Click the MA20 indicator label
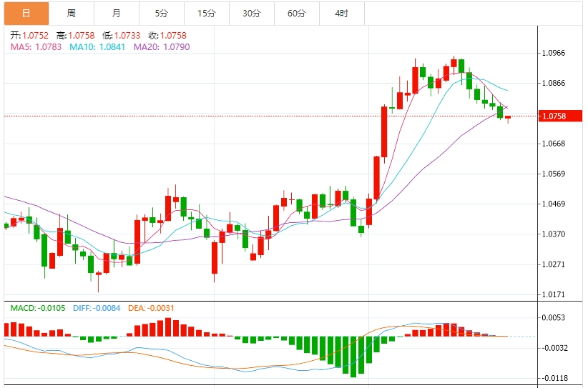 pos(162,47)
